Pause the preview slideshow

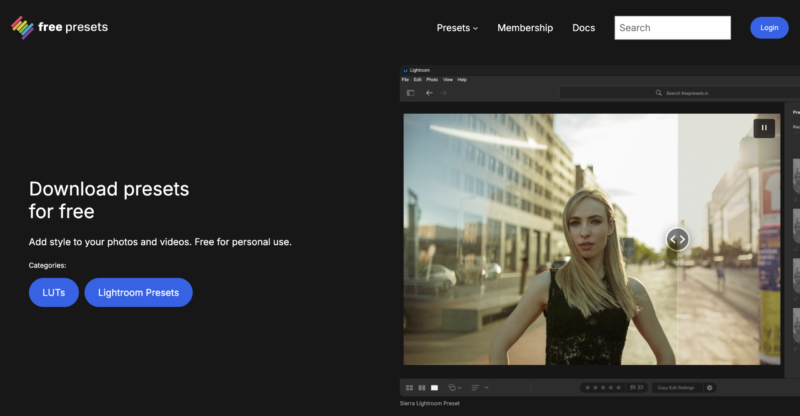pos(764,128)
